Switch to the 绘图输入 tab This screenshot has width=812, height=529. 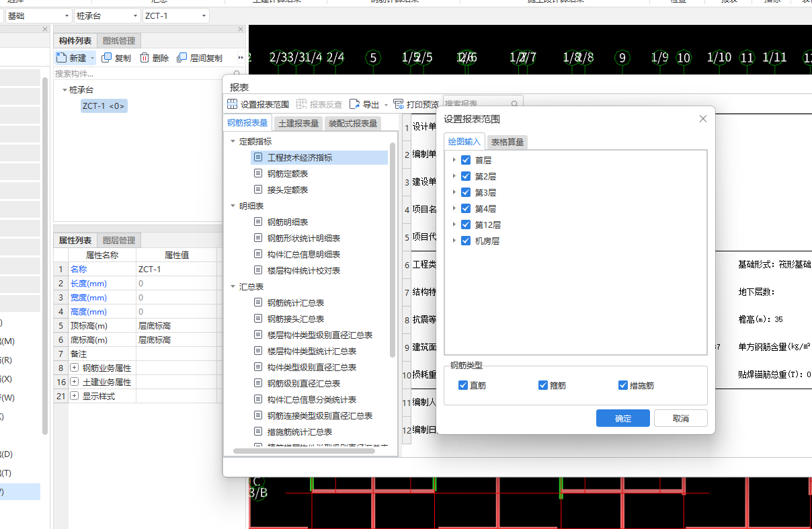(464, 141)
